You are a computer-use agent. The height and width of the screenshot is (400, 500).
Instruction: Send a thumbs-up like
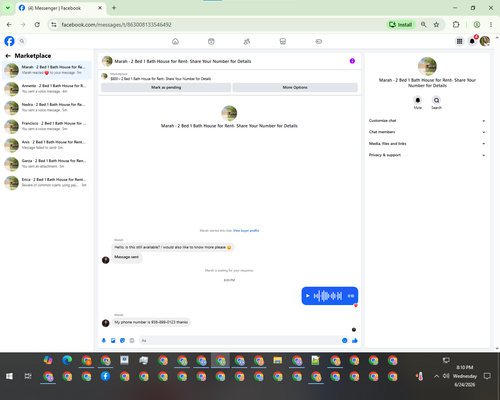(355, 340)
